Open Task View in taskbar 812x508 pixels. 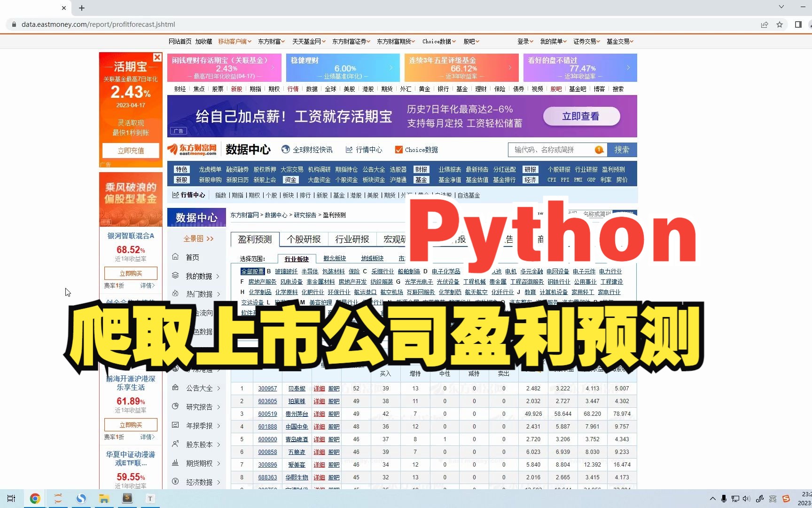11,499
